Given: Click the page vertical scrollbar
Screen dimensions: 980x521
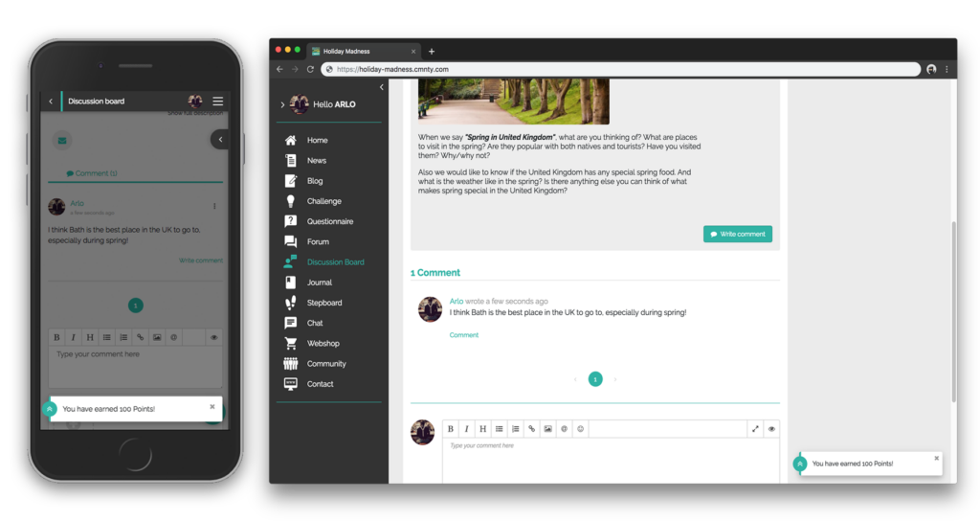Looking at the screenshot, I should [x=954, y=311].
